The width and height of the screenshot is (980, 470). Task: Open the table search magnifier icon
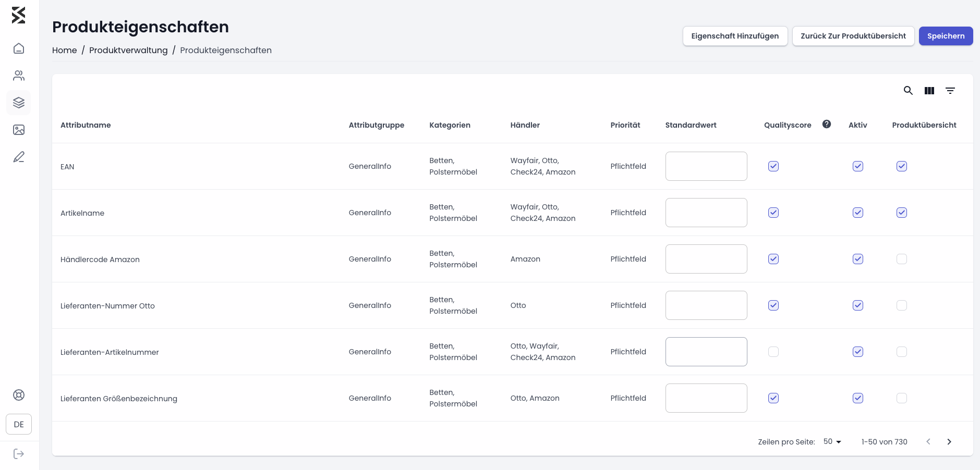point(908,91)
